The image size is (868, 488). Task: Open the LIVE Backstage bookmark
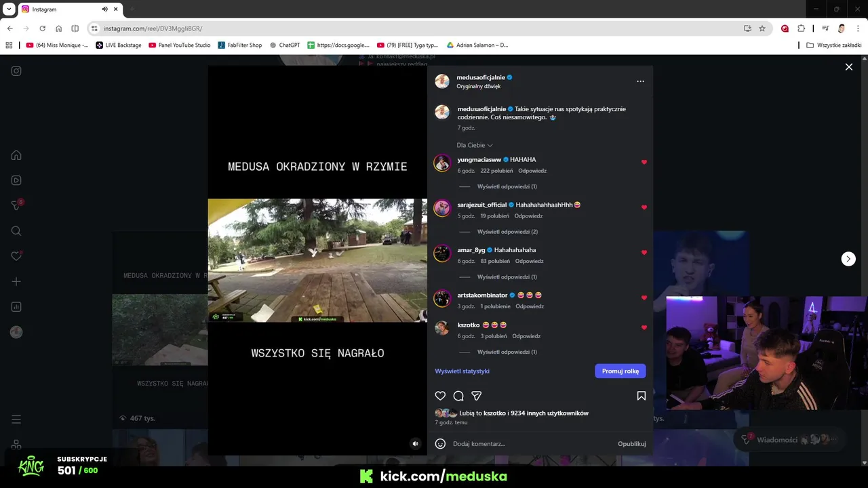click(119, 45)
